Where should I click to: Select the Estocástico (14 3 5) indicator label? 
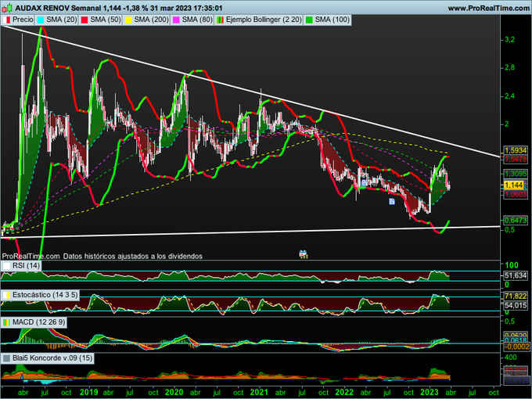point(45,295)
